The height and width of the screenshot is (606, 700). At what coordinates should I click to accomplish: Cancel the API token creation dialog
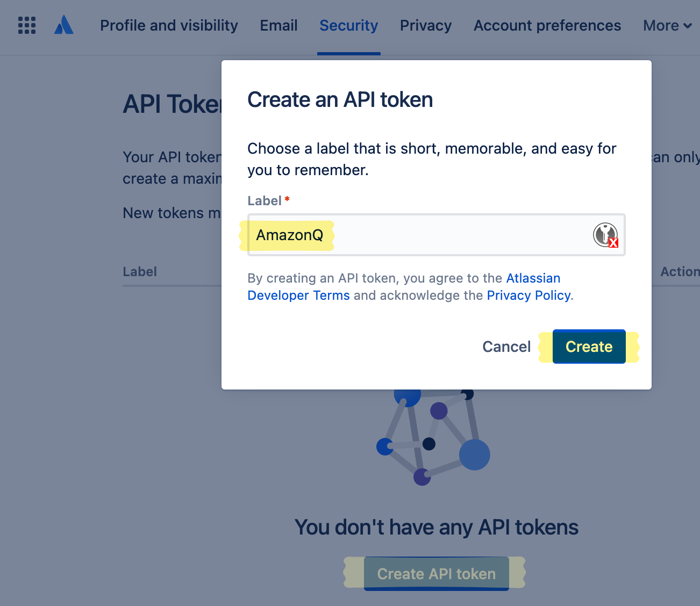pyautogui.click(x=506, y=347)
